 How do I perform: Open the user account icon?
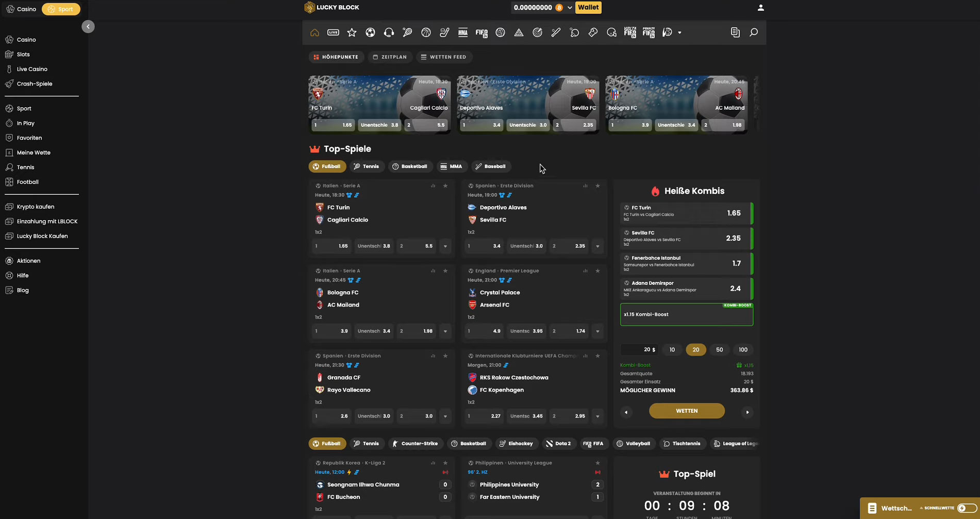[760, 8]
